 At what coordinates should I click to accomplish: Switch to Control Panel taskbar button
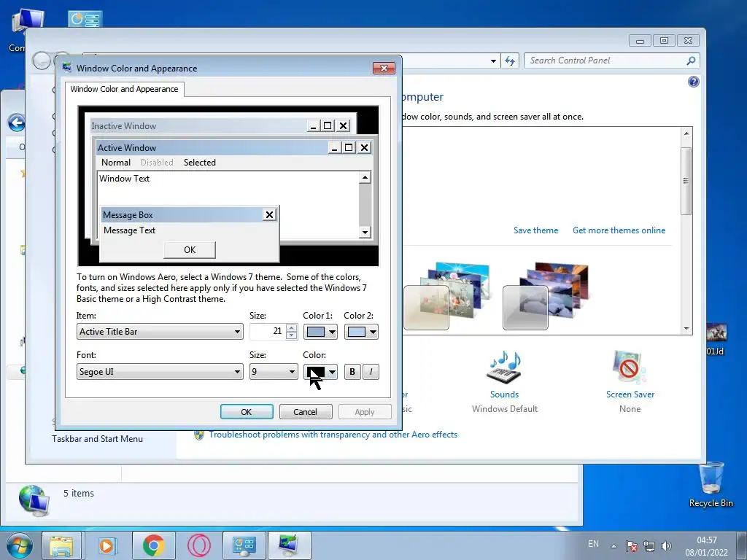coord(244,545)
